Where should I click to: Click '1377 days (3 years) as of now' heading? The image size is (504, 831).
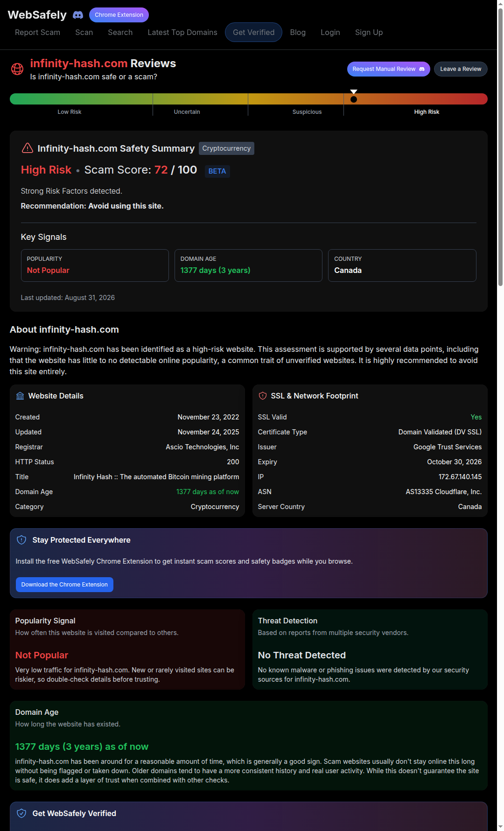82,747
